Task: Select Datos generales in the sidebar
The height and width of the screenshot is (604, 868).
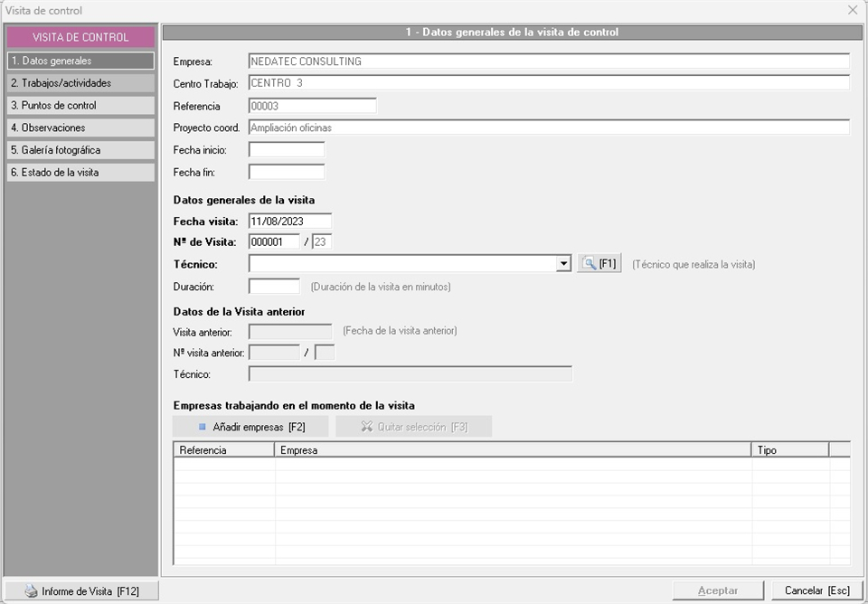Action: 80,61
